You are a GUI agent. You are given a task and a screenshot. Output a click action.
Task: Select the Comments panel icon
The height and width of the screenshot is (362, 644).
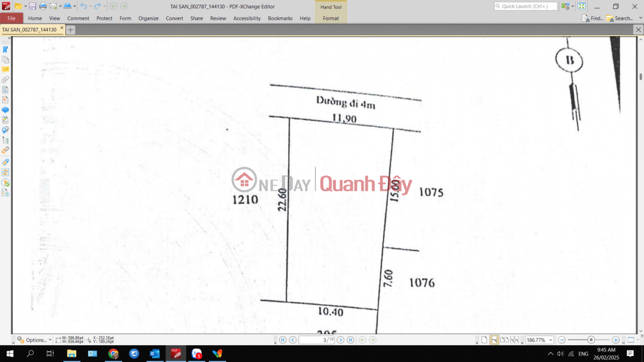pos(5,70)
